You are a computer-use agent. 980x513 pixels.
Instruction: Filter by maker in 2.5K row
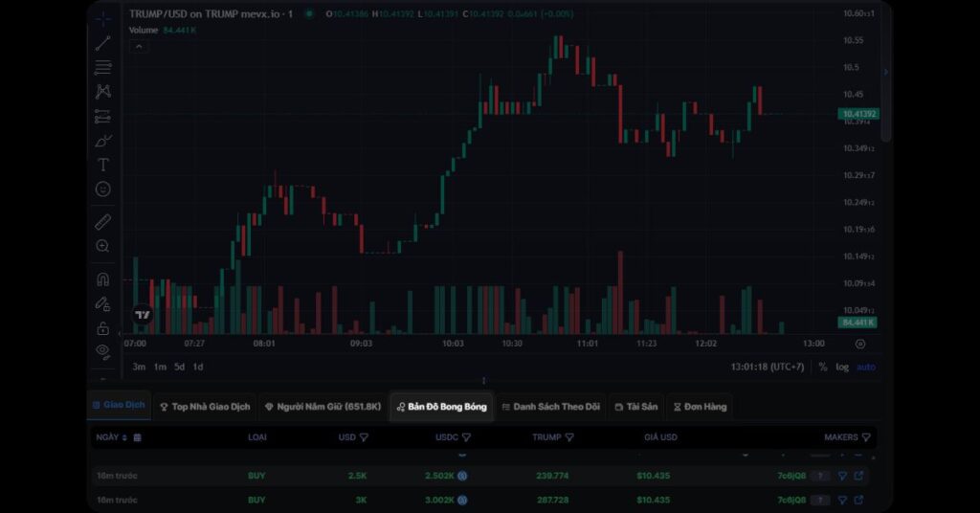[842, 476]
